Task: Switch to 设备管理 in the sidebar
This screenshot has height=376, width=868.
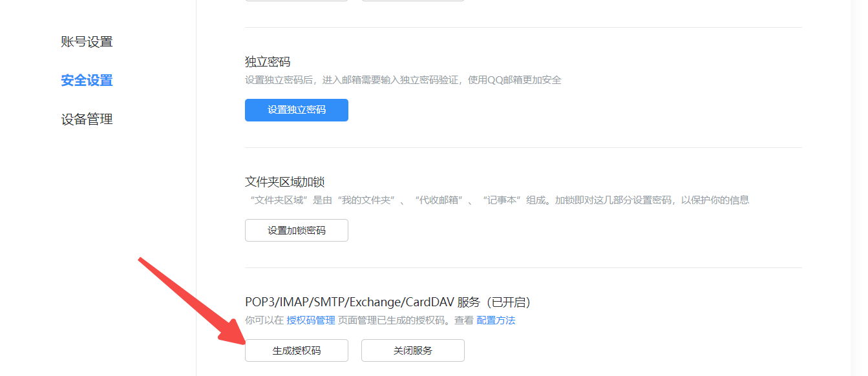Action: click(87, 120)
